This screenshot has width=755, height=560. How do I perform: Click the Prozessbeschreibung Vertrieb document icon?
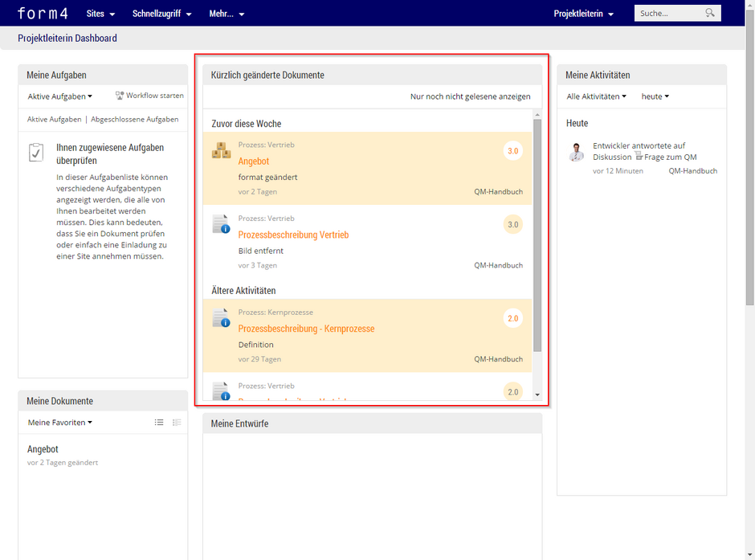point(221,224)
